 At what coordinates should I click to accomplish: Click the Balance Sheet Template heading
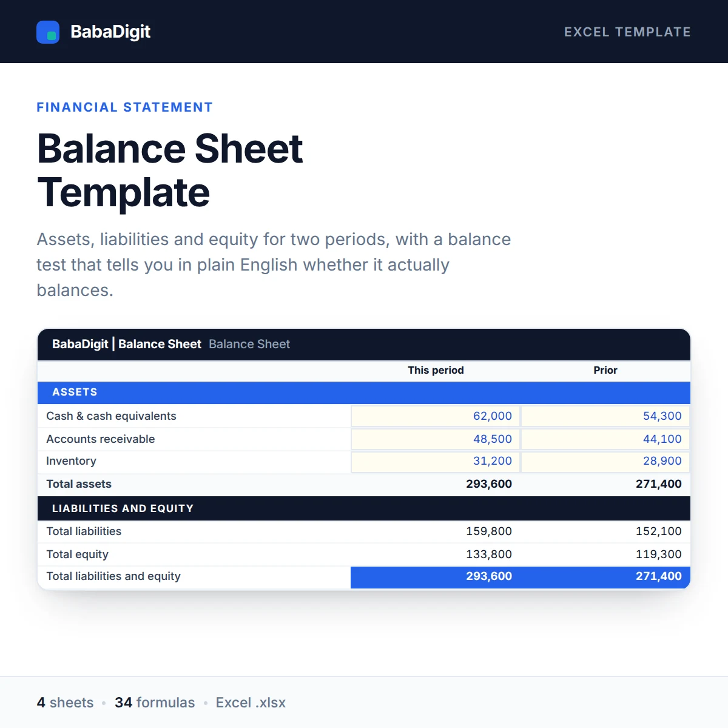170,170
